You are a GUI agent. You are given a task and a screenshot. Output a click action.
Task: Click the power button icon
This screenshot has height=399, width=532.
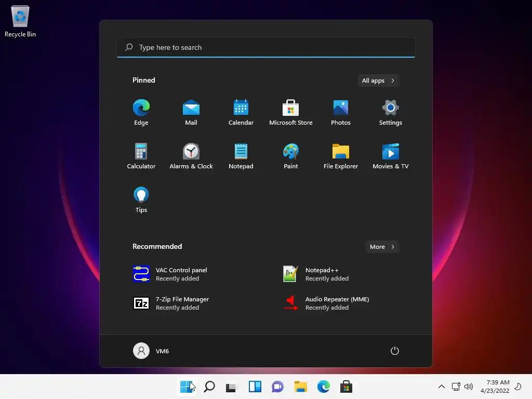pos(395,351)
